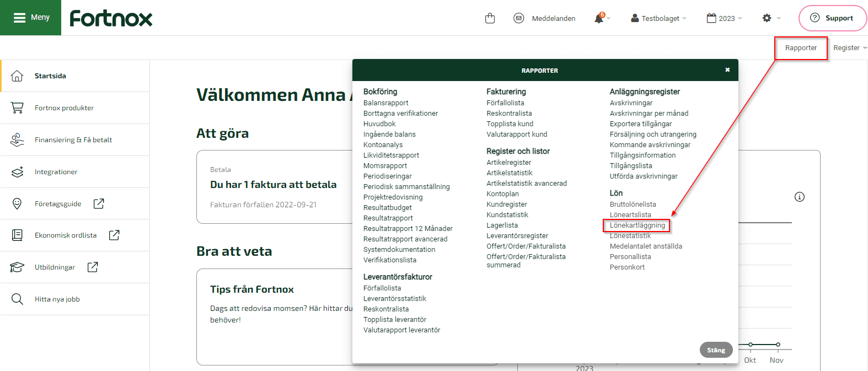Open the Medelantalet anställda report
Screen dimensions: 868x371
[646, 246]
